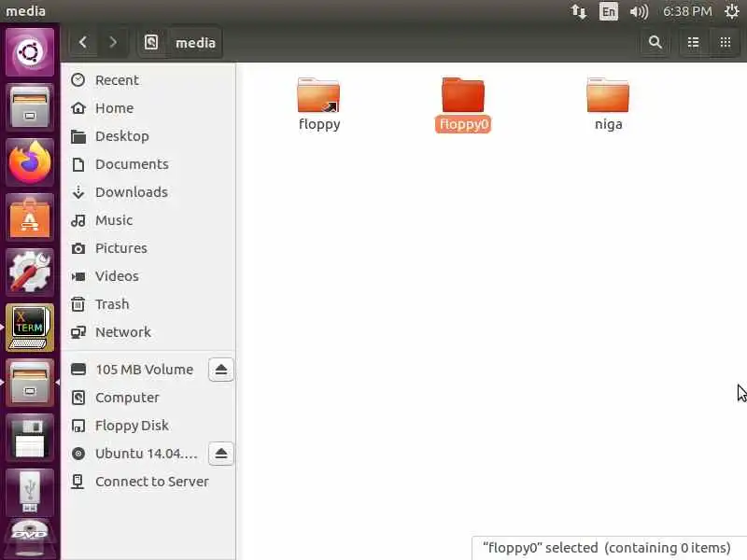Switch to list view
Screen dimensions: 747x560
click(693, 42)
